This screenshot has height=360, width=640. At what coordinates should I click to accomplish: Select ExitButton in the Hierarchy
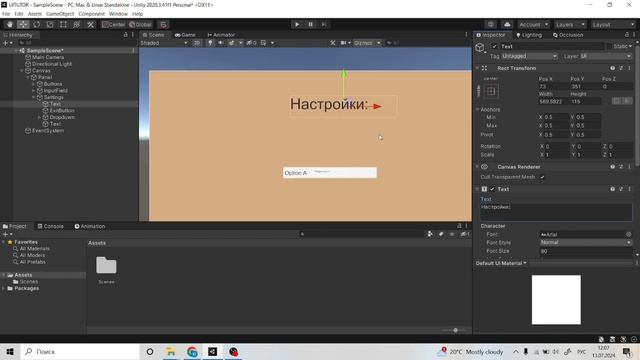[62, 111]
